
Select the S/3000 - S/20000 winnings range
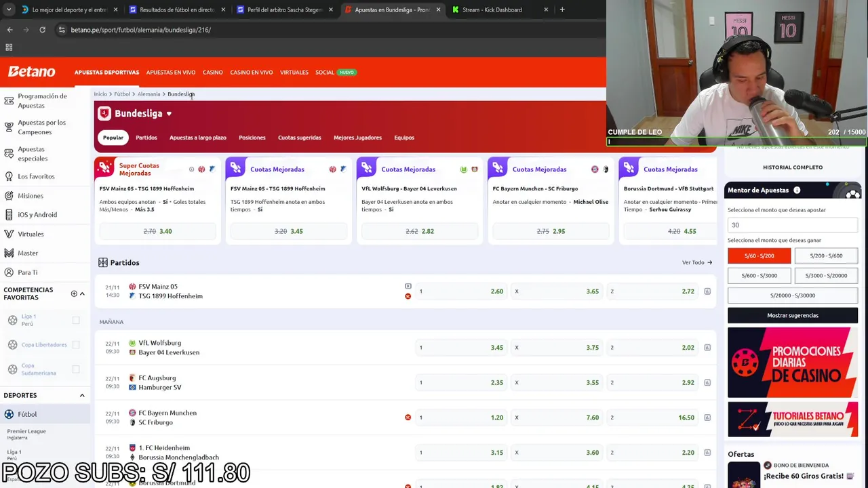pyautogui.click(x=826, y=275)
